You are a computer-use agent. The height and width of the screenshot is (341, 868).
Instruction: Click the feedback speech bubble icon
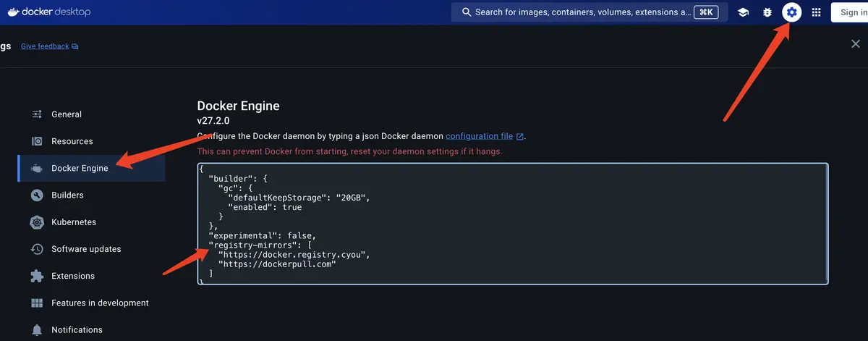click(x=75, y=46)
